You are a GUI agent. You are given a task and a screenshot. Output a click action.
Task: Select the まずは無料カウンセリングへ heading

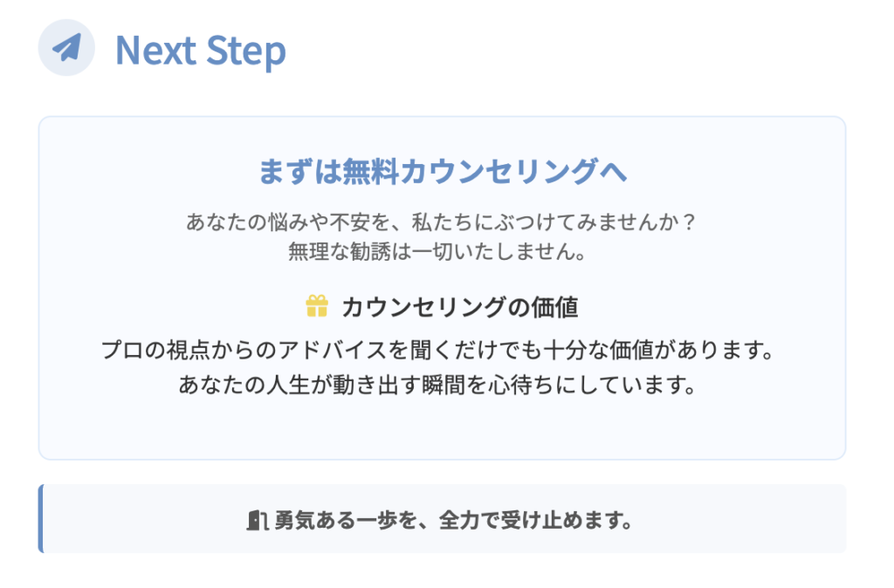point(443,171)
